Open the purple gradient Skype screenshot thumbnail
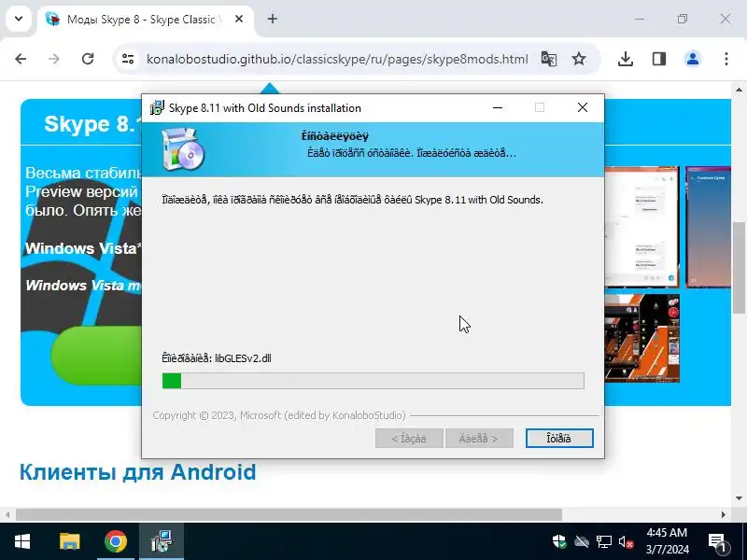This screenshot has height=560, width=747. point(708,227)
